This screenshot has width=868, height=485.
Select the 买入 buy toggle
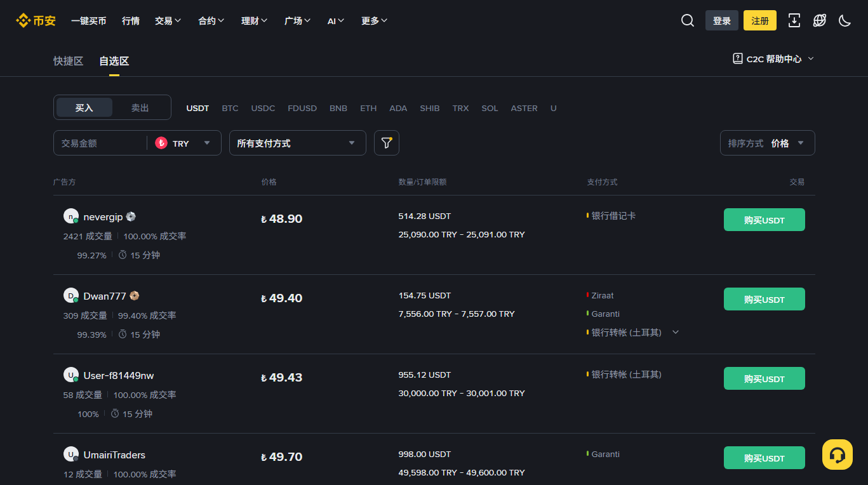pyautogui.click(x=84, y=107)
